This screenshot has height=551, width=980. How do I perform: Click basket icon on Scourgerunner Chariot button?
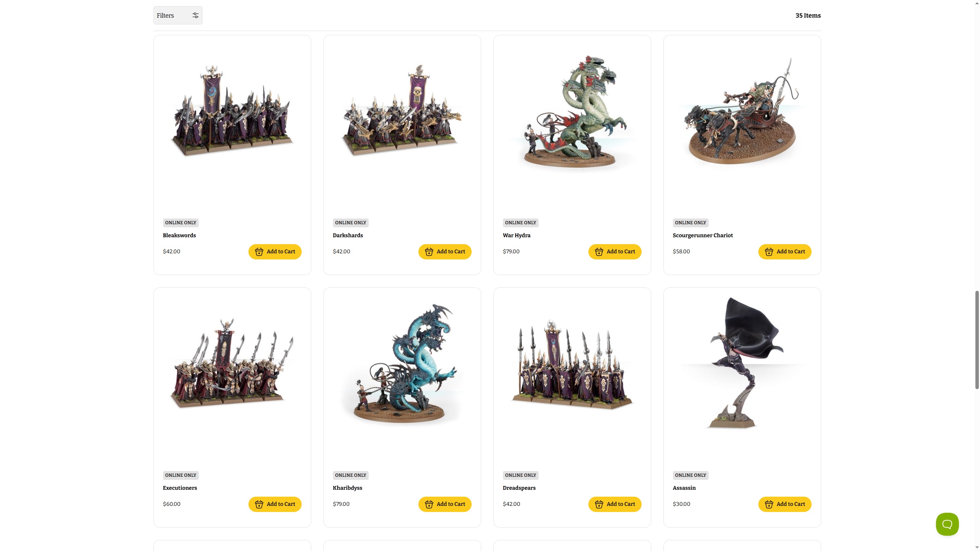click(x=769, y=252)
